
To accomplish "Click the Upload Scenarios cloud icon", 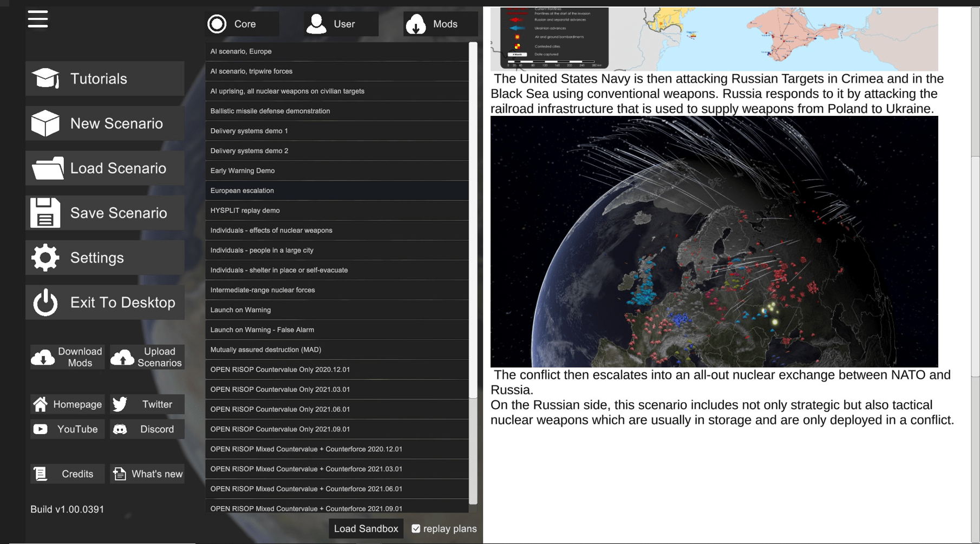I will [x=122, y=357].
